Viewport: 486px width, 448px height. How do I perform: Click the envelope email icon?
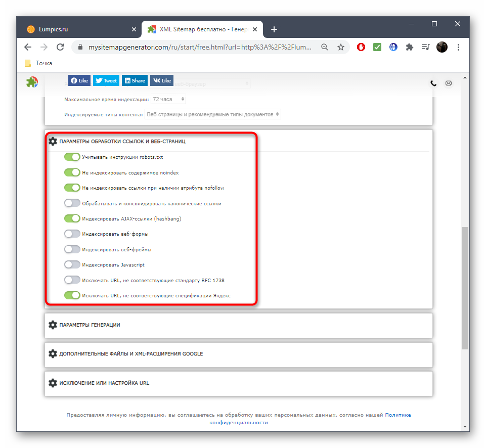click(448, 83)
